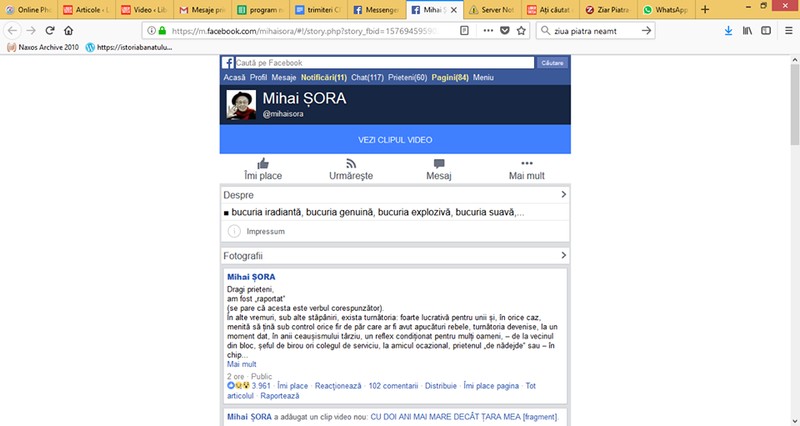Open page actions three-dot menu
Image resolution: width=800 pixels, height=426 pixels.
[x=488, y=31]
